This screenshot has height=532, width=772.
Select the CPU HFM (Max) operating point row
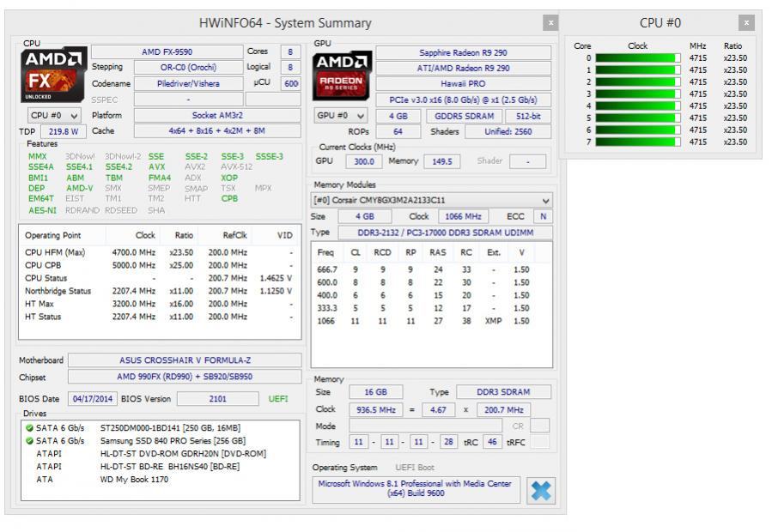pyautogui.click(x=160, y=252)
